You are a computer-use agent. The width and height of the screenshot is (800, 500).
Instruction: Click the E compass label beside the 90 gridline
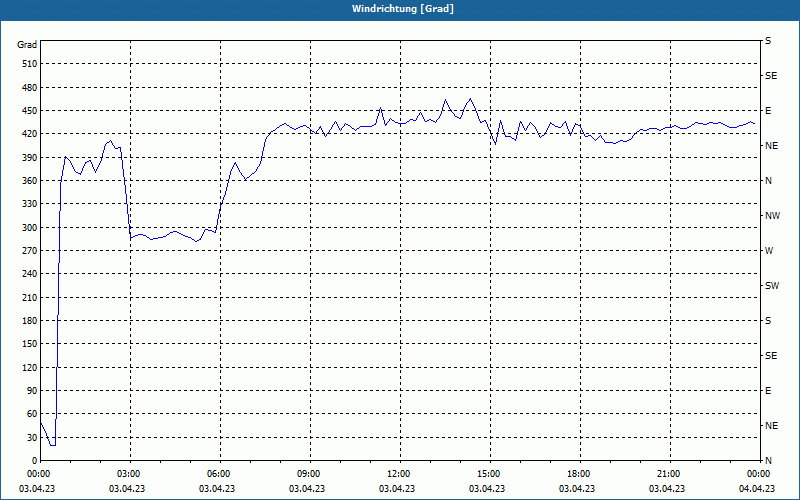point(768,391)
